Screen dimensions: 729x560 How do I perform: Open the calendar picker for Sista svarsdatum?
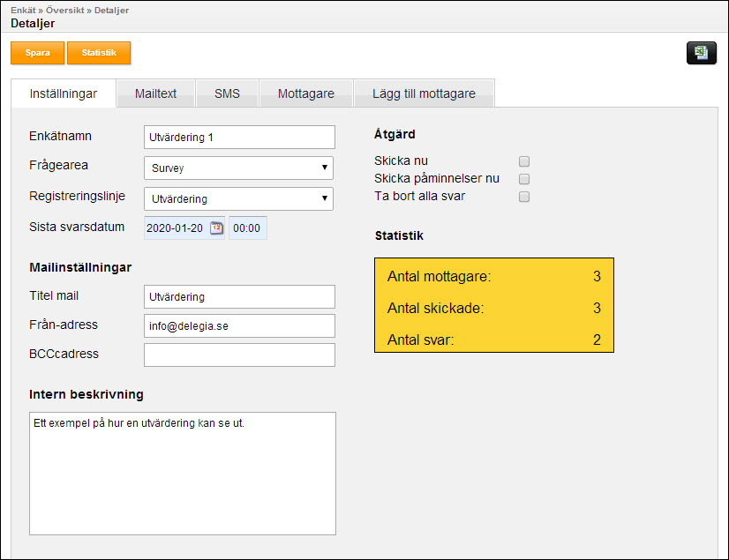click(x=216, y=228)
